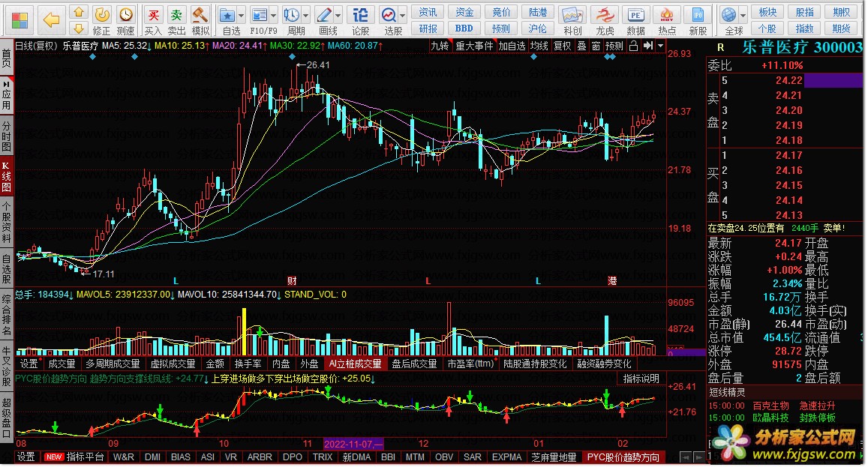This screenshot has width=868, height=467.
Task: Click the padlock icon in chart bar
Action: tap(634, 46)
